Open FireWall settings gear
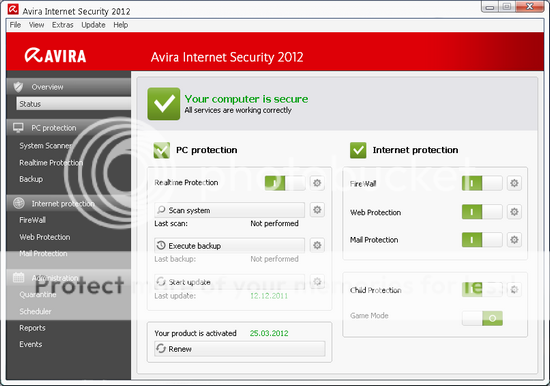550x386 pixels. pos(514,183)
